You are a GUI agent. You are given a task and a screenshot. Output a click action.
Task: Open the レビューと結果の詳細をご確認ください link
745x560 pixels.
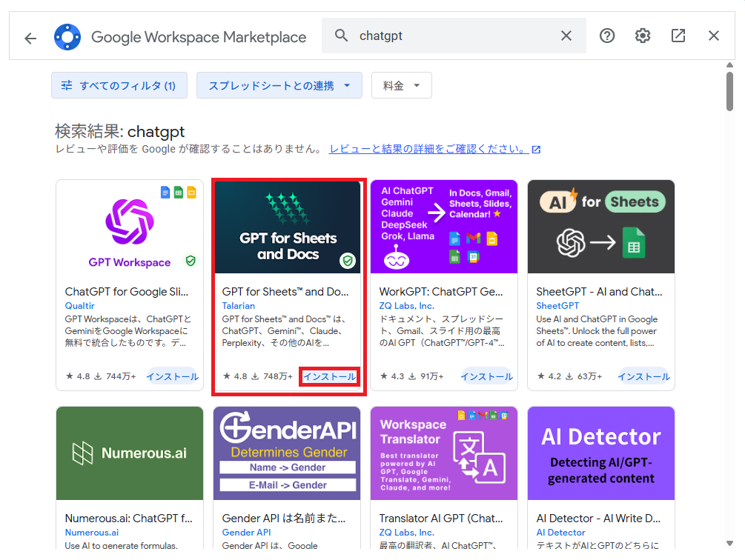434,149
